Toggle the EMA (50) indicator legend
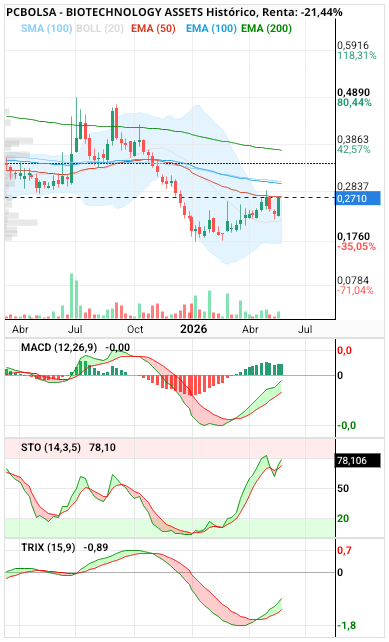This screenshot has width=389, height=642. (x=153, y=29)
